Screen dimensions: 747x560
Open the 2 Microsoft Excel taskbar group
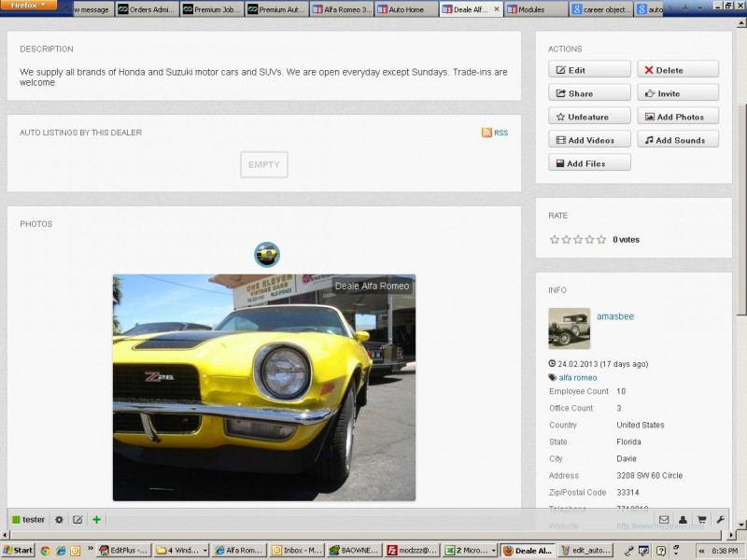pyautogui.click(x=470, y=551)
